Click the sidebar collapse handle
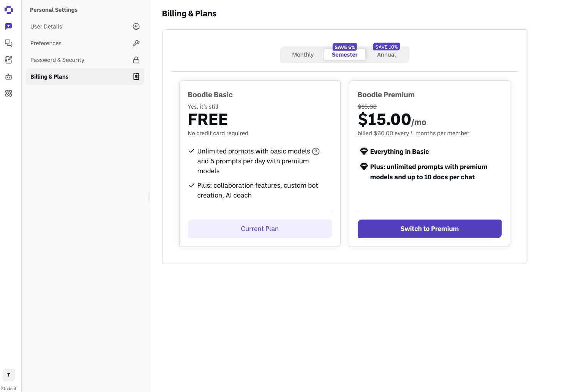The image size is (573, 392). pos(149,196)
